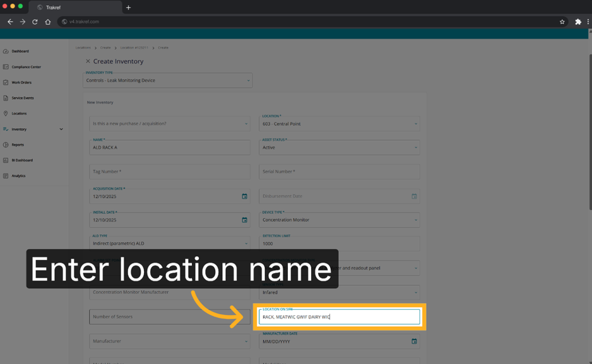This screenshot has width=592, height=364.
Task: Open the Manufacturer Date calendar picker
Action: [x=414, y=341]
